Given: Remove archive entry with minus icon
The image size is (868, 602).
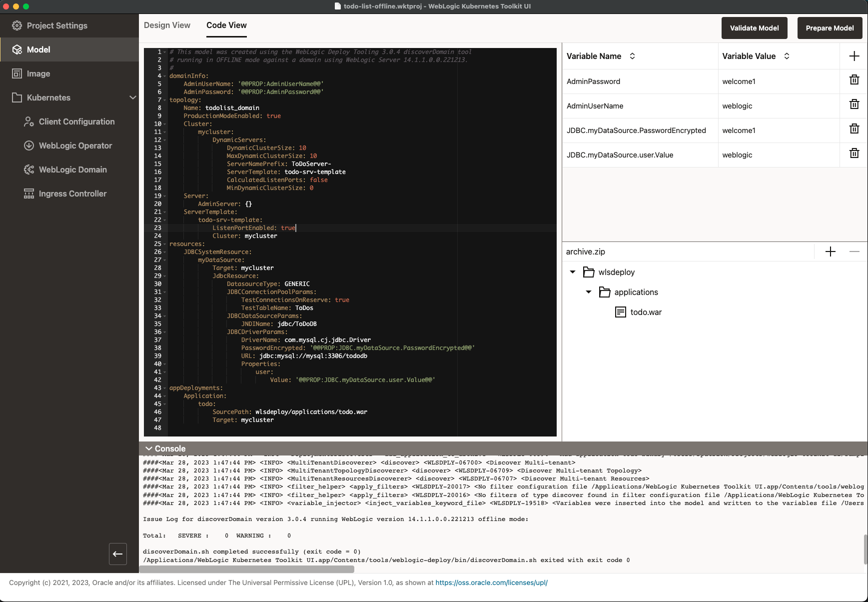Looking at the screenshot, I should point(855,251).
